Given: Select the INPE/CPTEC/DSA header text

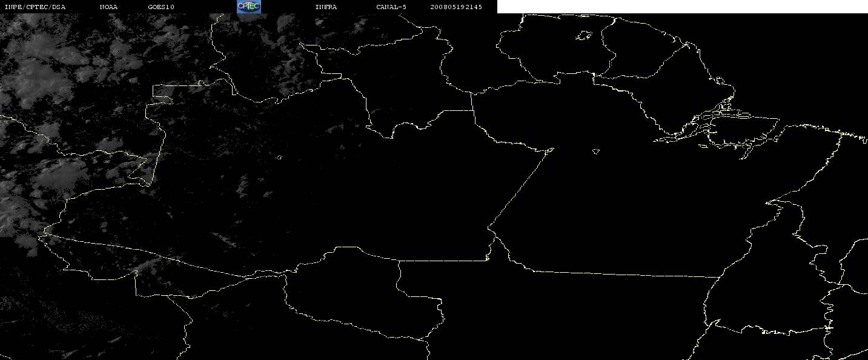Looking at the screenshot, I should pos(35,7).
